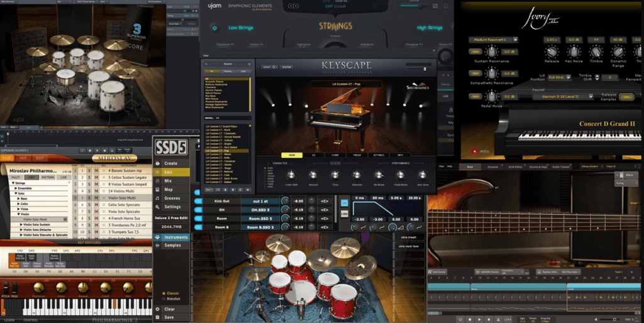Click the Keyscape browser play arrow icon
The width and height of the screenshot is (644, 323).
[x=248, y=190]
